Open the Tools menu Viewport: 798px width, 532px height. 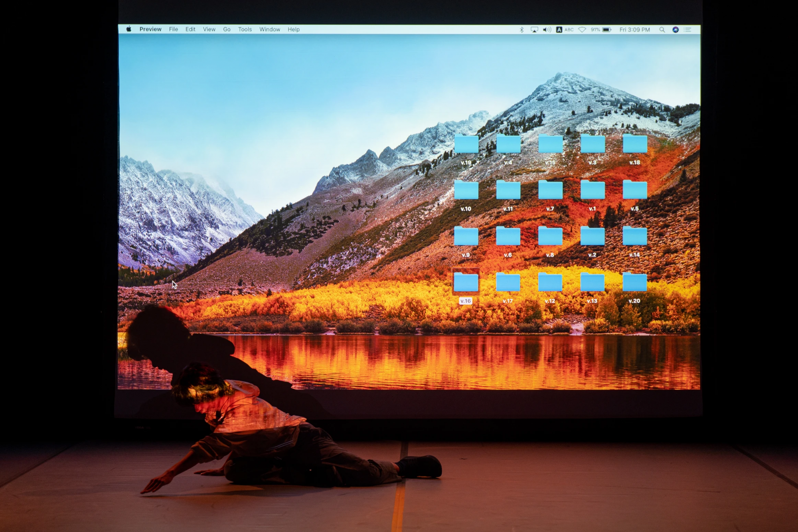245,29
